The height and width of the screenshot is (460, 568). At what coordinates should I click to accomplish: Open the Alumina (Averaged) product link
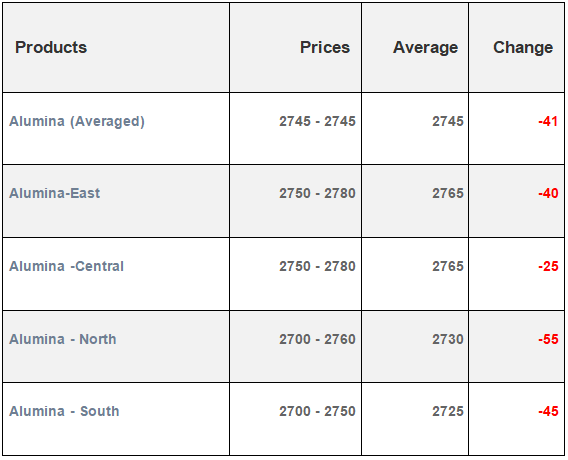[x=77, y=121]
